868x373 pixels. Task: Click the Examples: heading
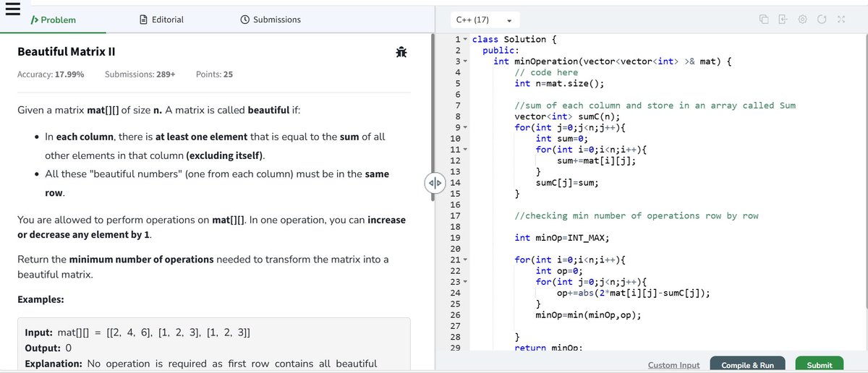[x=41, y=299]
